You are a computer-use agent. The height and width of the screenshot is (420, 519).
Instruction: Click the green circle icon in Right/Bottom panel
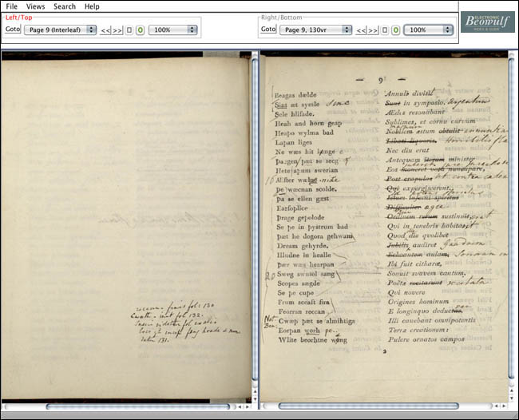point(396,30)
